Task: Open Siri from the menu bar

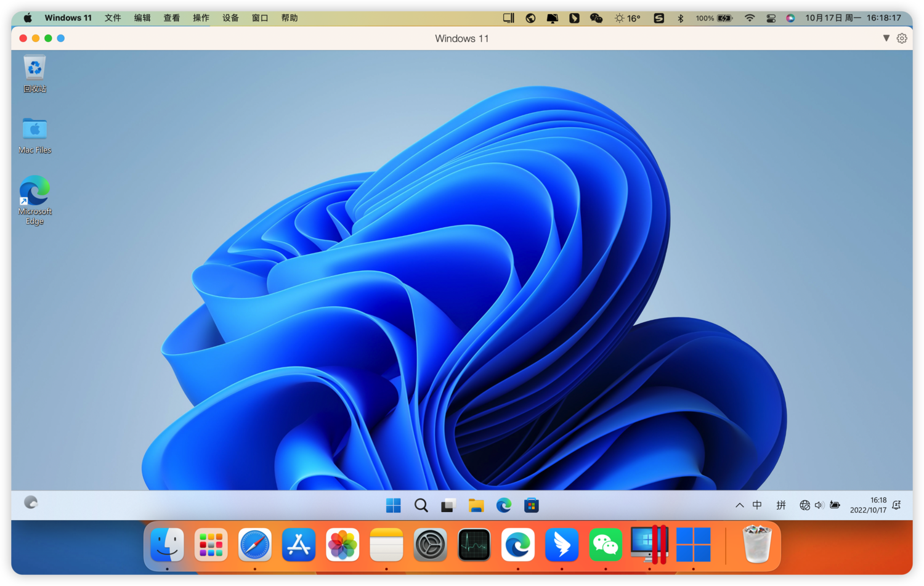Action: 790,18
